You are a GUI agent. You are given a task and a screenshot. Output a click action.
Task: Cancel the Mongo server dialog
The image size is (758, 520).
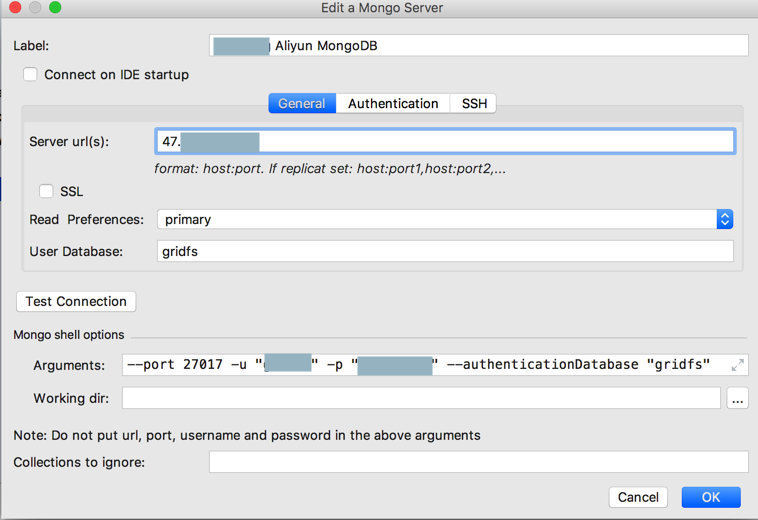click(x=638, y=497)
